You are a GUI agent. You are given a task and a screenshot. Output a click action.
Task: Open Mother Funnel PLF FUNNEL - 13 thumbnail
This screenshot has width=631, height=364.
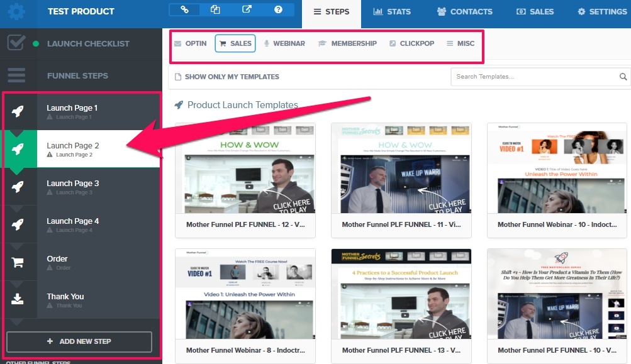[x=401, y=294]
